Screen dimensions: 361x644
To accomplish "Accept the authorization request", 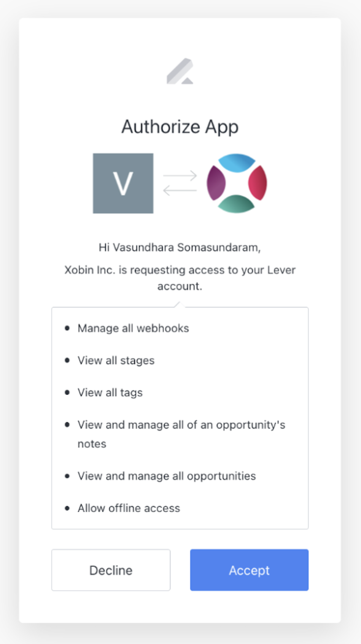I will tap(249, 570).
